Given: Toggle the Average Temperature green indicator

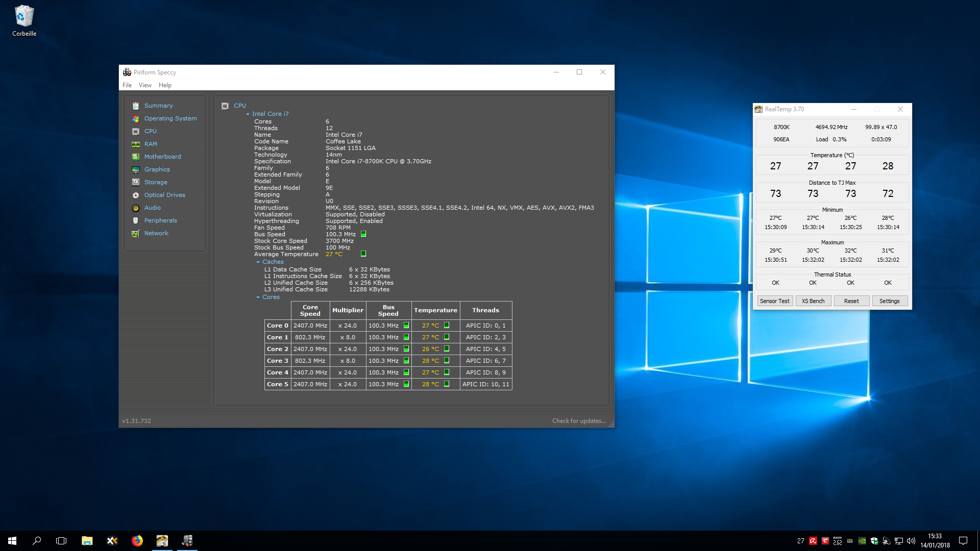Looking at the screenshot, I should (363, 254).
